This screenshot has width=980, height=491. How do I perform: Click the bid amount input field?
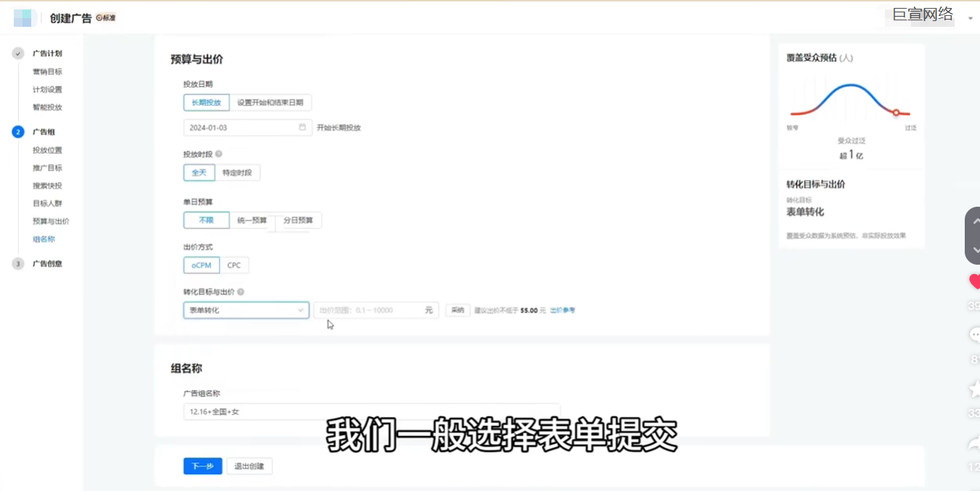pyautogui.click(x=375, y=310)
